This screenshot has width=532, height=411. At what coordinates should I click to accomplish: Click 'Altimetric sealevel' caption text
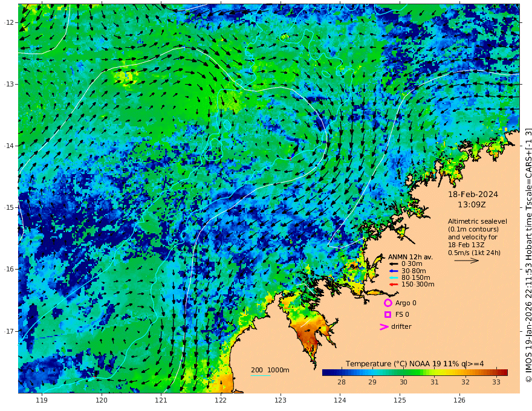pos(478,221)
